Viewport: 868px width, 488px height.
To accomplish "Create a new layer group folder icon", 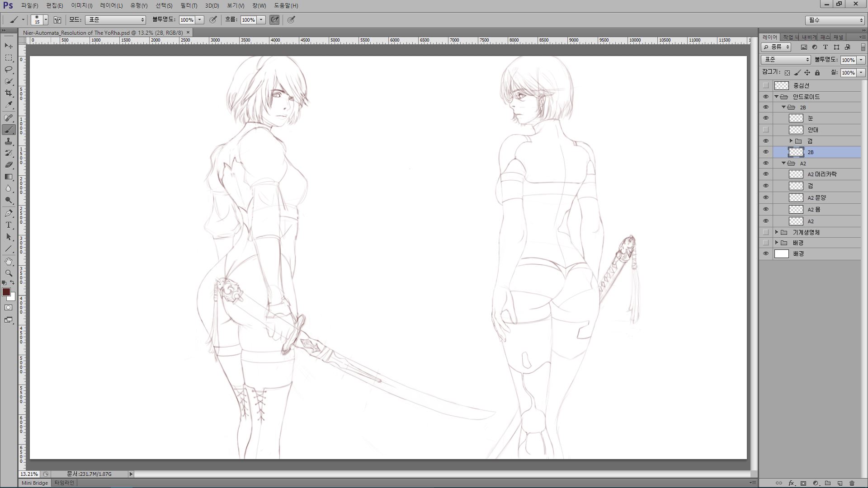I will point(828,483).
